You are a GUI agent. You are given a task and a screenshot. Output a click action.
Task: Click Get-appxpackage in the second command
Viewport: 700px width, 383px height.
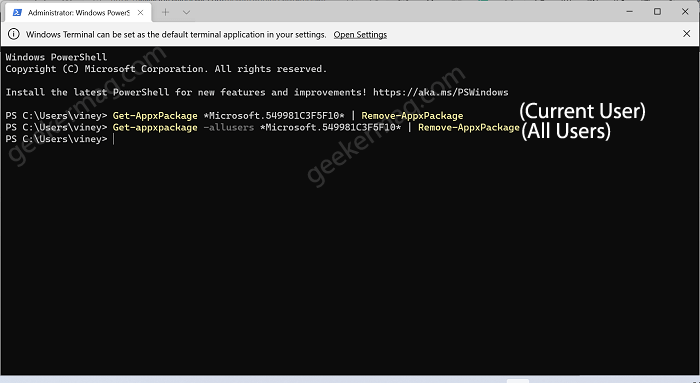tap(155, 127)
